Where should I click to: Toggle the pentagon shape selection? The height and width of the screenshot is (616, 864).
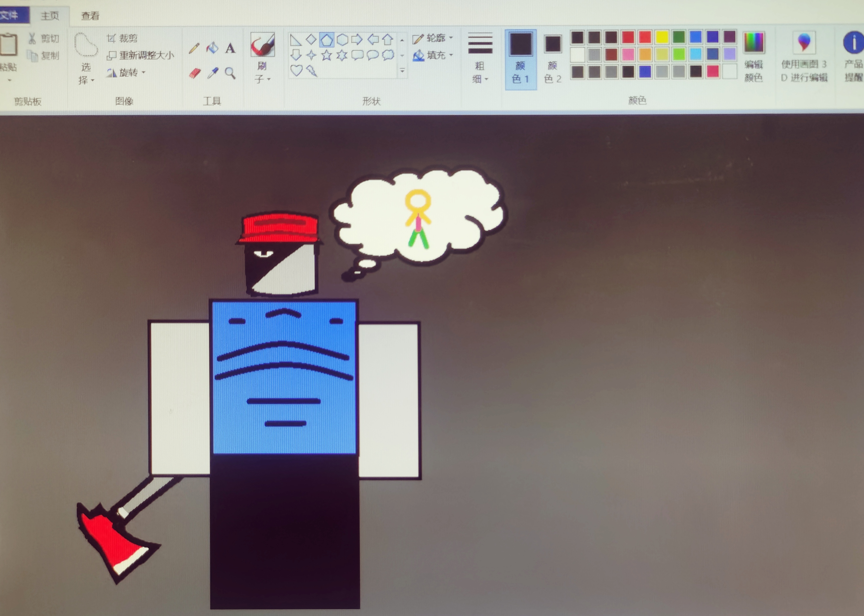327,39
